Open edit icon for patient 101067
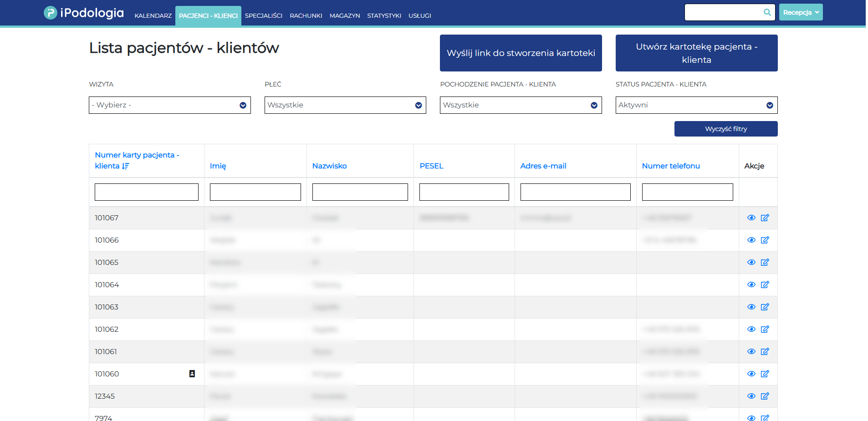Image resolution: width=868 pixels, height=421 pixels. (x=765, y=218)
